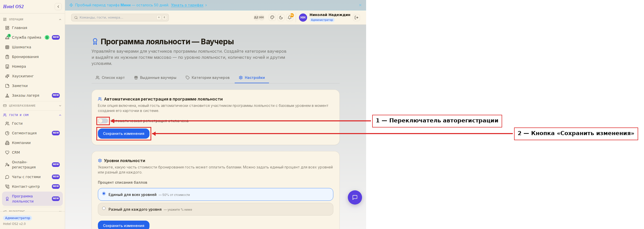Click the Администратор role badge under the user name
The width and height of the screenshot is (644, 229).
[x=322, y=20]
